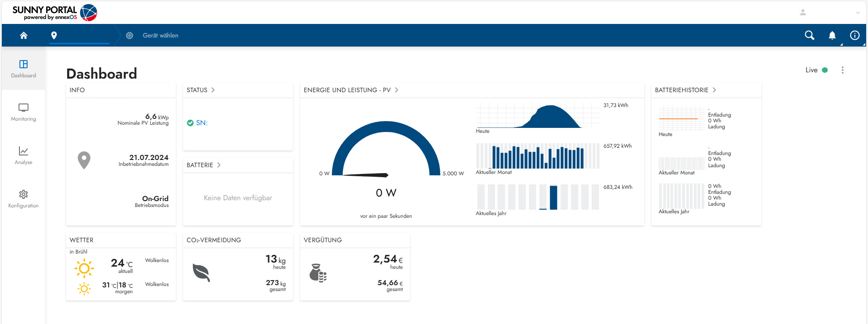Expand the user account dropdown arrow
868x324 pixels.
(858, 13)
